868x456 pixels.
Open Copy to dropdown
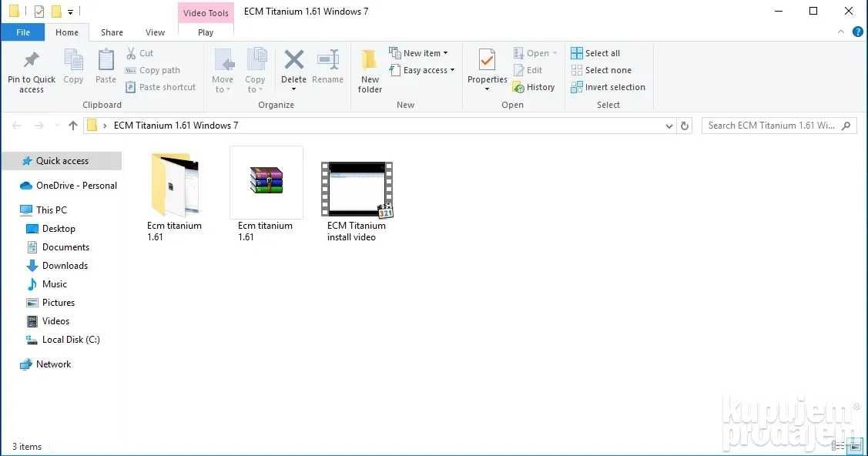tap(255, 71)
